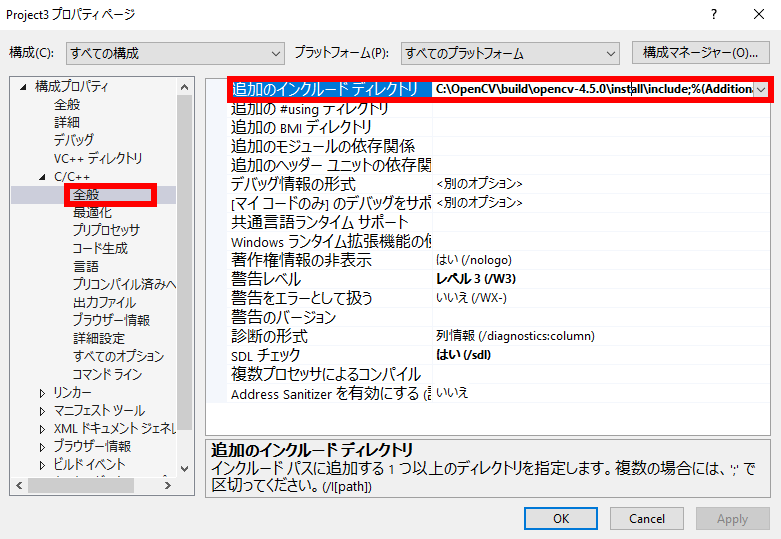Select ブラウザー情報 under C/C++
Screen dimensions: 781x539
(x=111, y=320)
